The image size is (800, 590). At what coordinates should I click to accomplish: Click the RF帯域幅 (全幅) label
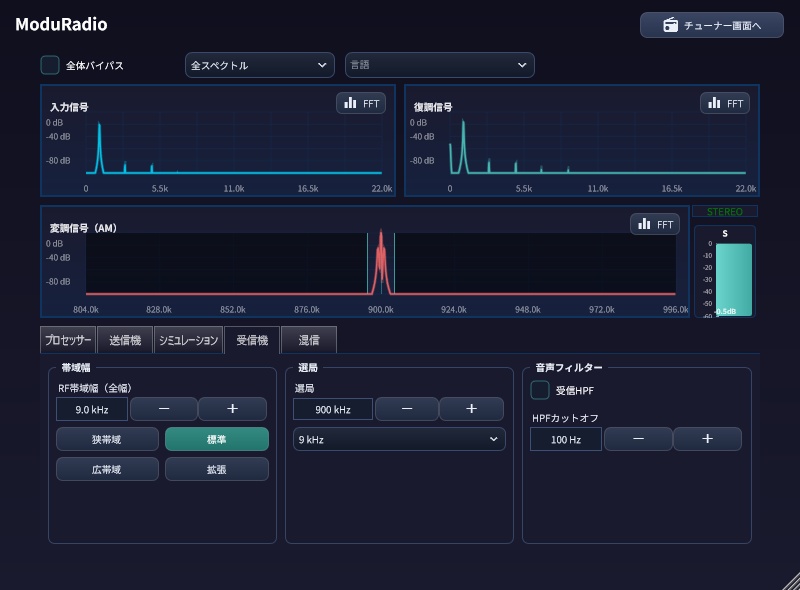point(95,388)
